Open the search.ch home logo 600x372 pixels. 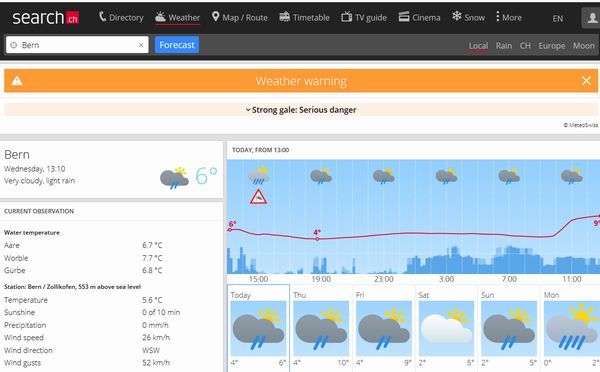point(46,18)
